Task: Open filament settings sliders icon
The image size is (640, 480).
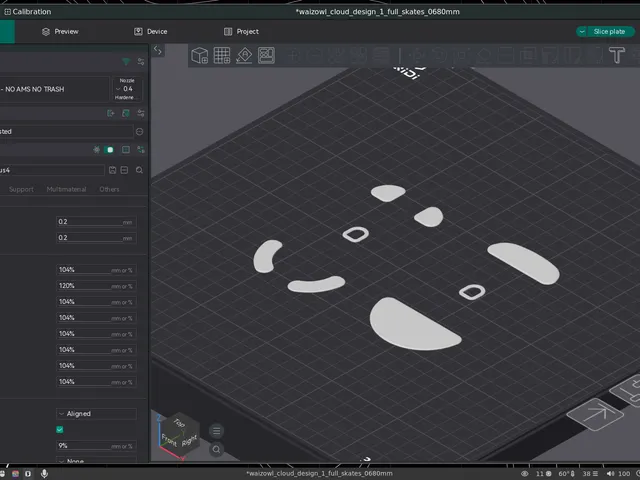Action: tap(141, 113)
